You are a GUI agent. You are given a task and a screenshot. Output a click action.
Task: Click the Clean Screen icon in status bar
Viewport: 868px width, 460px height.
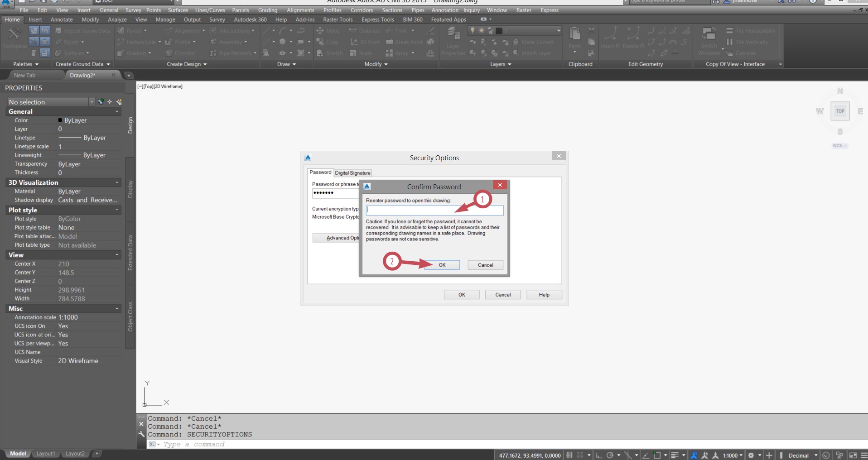coord(853,455)
